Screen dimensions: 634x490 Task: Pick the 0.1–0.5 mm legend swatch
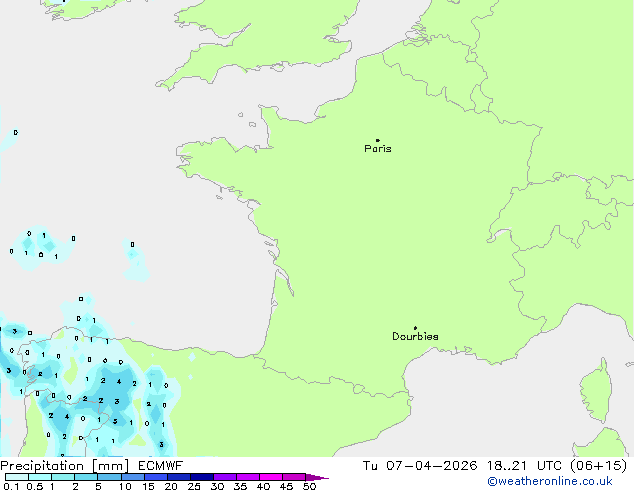[x=17, y=477]
